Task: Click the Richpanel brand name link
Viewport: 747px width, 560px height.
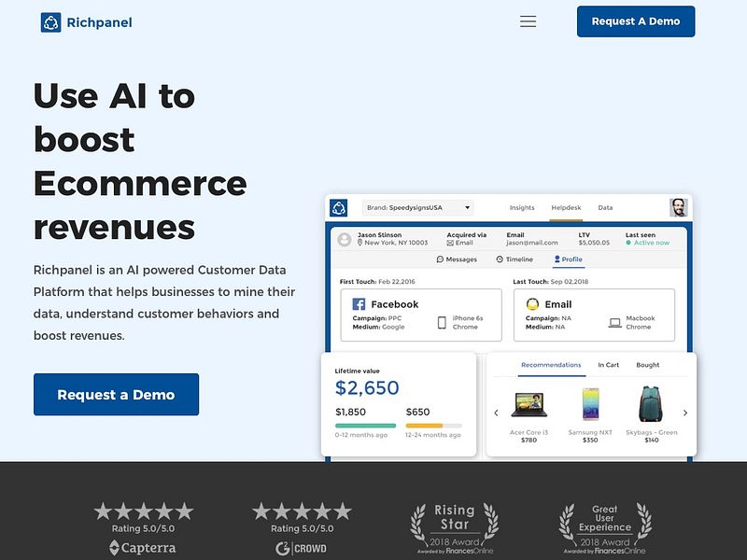Action: click(100, 22)
